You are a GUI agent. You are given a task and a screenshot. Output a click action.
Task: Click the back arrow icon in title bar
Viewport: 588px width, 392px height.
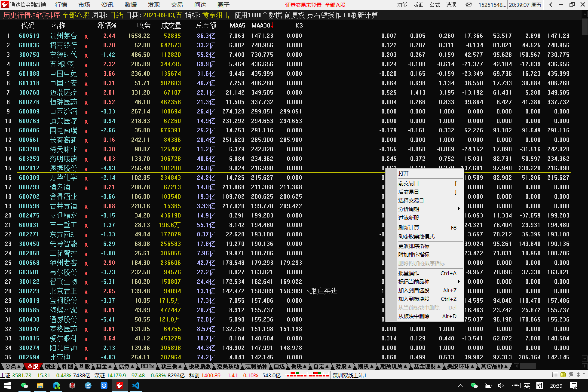pyautogui.click(x=551, y=5)
